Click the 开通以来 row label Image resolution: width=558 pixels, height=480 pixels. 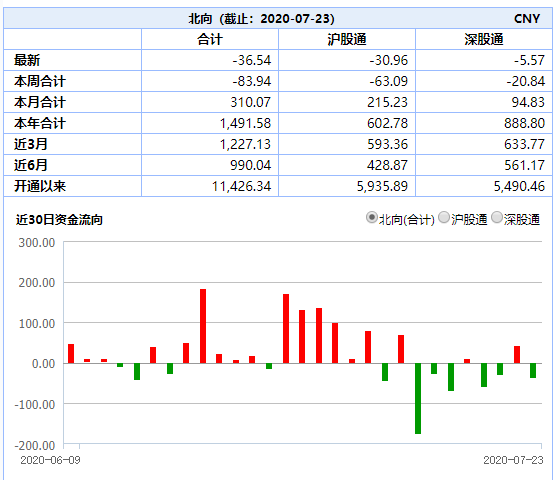pos(40,186)
